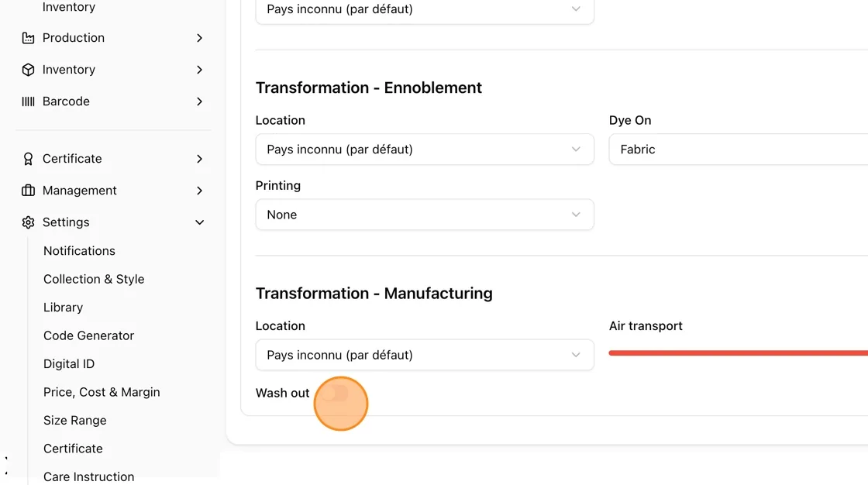Open Certificate under Settings submenu

pos(73,449)
